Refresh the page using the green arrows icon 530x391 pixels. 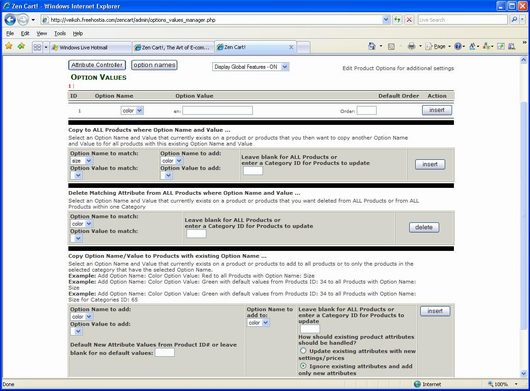[397, 20]
